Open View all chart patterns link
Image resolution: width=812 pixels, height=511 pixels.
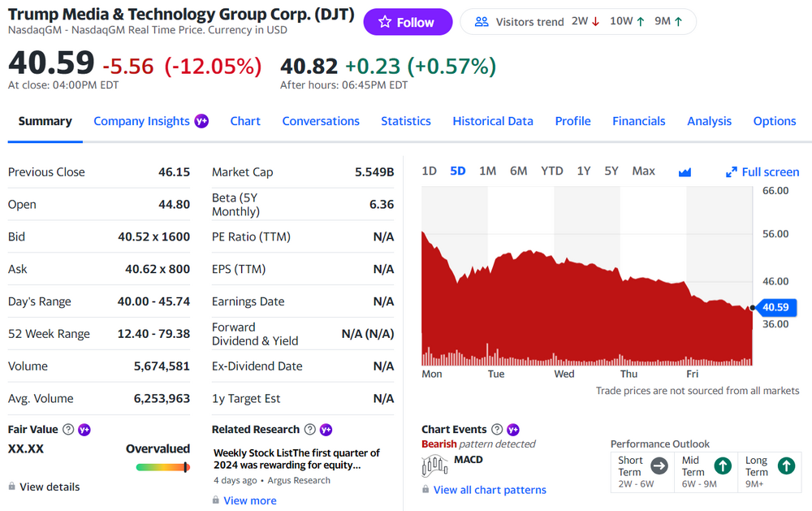point(490,490)
